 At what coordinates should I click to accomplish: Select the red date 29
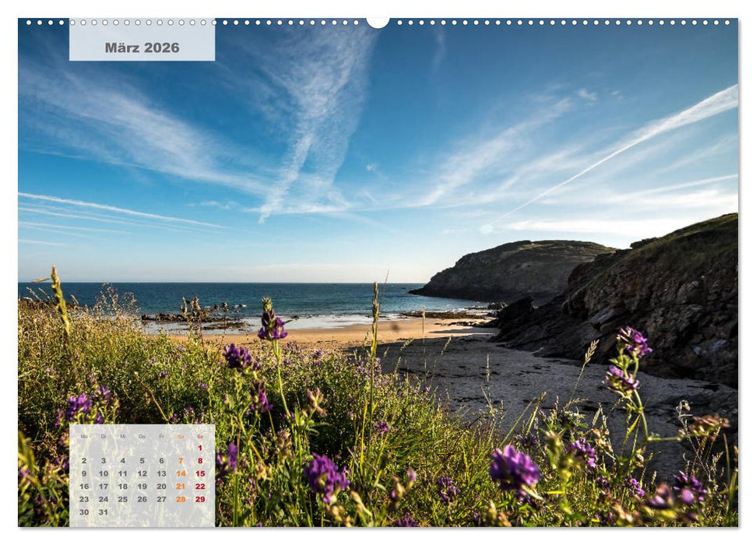[201, 500]
